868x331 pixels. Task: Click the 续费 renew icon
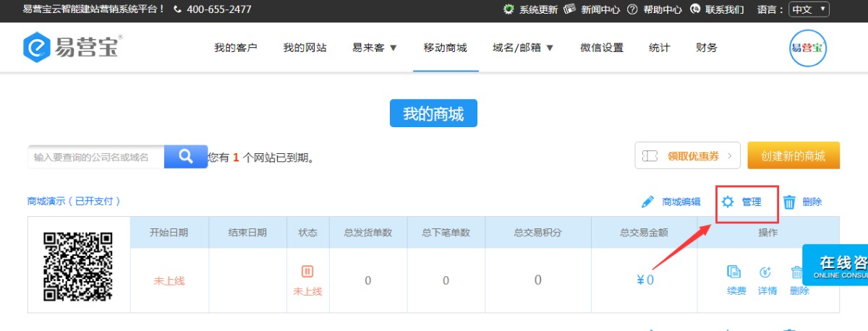click(x=734, y=272)
